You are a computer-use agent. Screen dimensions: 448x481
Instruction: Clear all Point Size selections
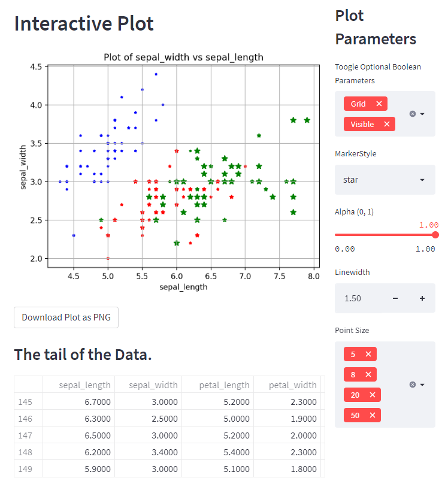[412, 385]
